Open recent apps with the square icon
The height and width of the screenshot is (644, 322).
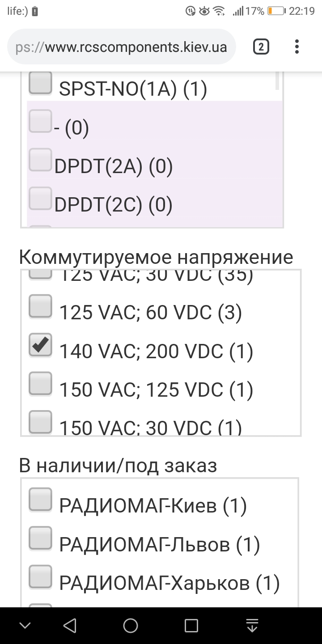tap(191, 625)
